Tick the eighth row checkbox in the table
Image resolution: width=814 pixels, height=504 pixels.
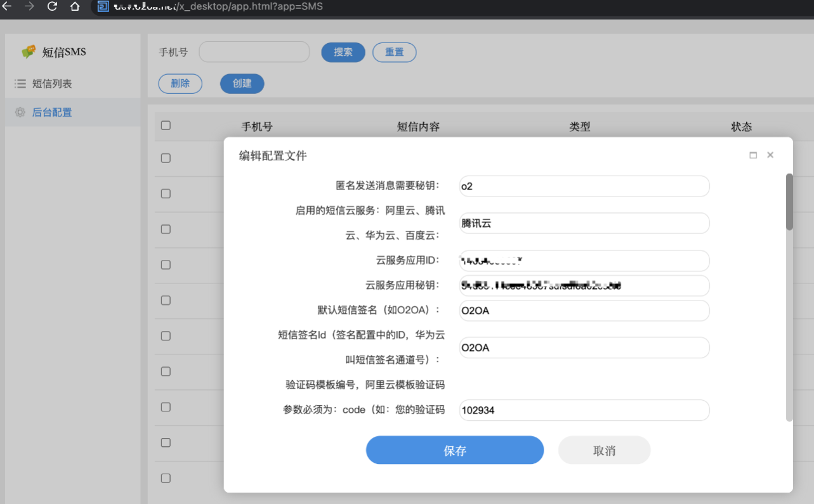166,406
